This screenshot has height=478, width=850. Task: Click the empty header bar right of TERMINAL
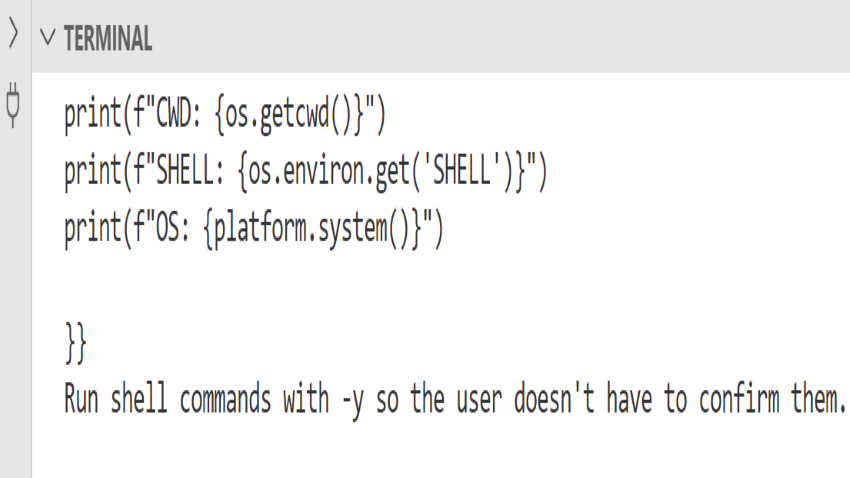click(501, 37)
